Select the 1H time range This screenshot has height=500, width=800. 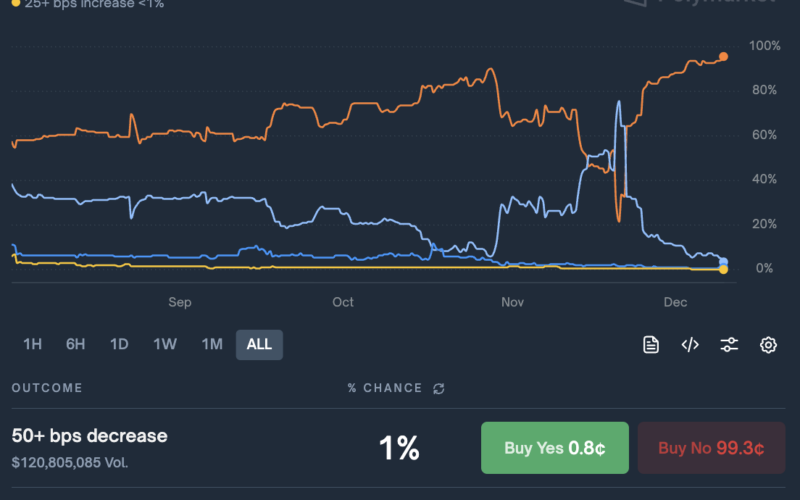click(32, 345)
